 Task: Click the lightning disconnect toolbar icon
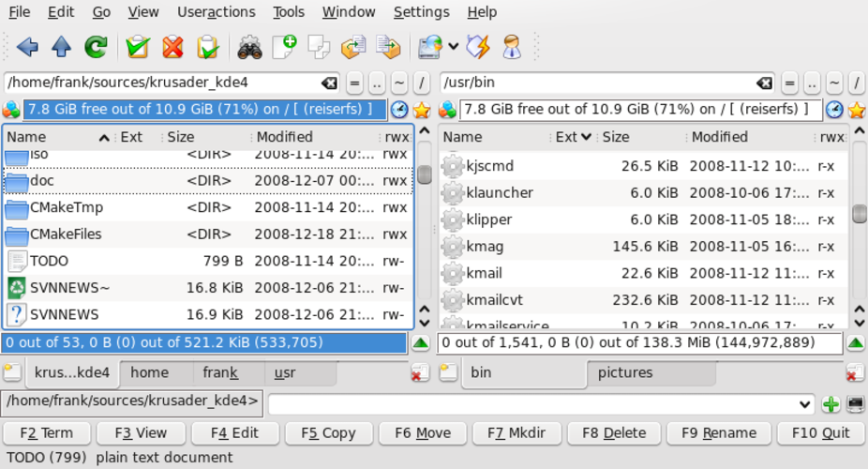478,47
